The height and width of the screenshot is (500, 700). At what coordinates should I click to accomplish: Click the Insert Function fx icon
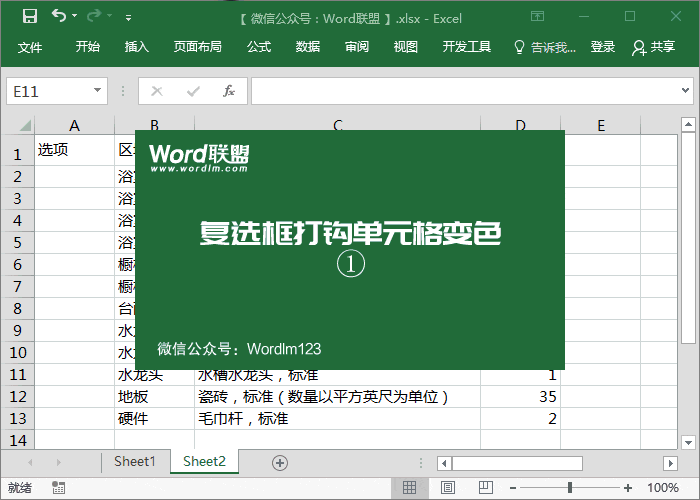(x=229, y=91)
